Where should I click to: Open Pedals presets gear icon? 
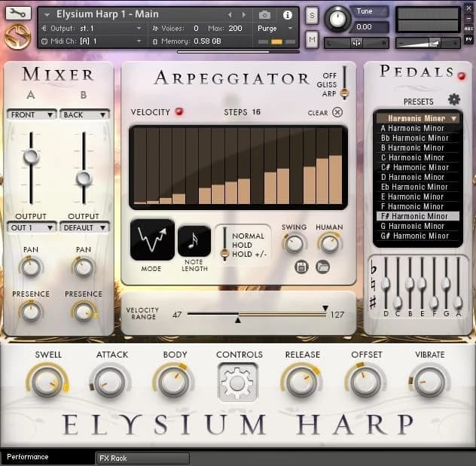pos(454,99)
